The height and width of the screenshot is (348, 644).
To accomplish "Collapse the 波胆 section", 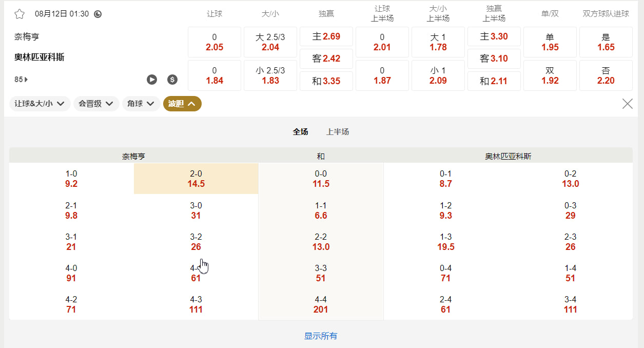I will pyautogui.click(x=182, y=104).
